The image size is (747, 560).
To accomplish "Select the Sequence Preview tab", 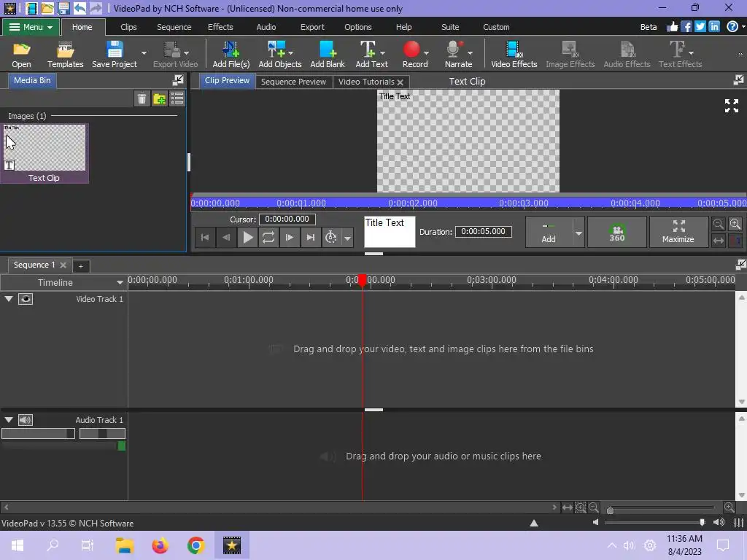I will (x=293, y=82).
